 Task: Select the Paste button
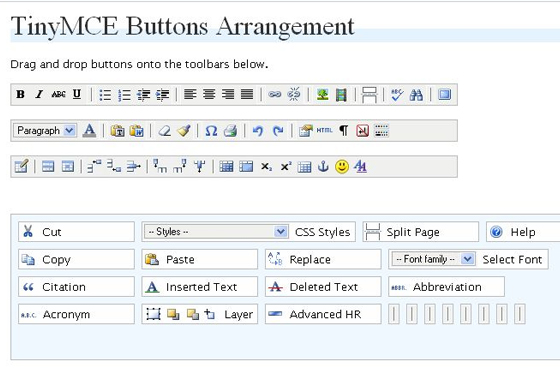[200, 259]
